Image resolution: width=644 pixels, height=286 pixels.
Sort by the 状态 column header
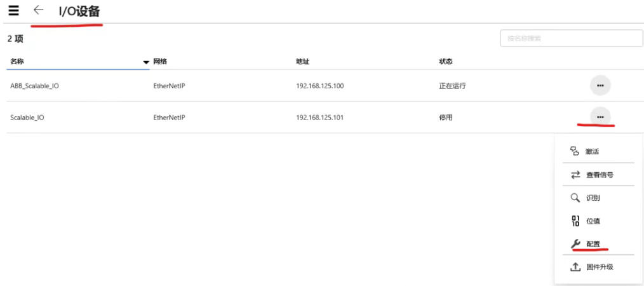[446, 62]
